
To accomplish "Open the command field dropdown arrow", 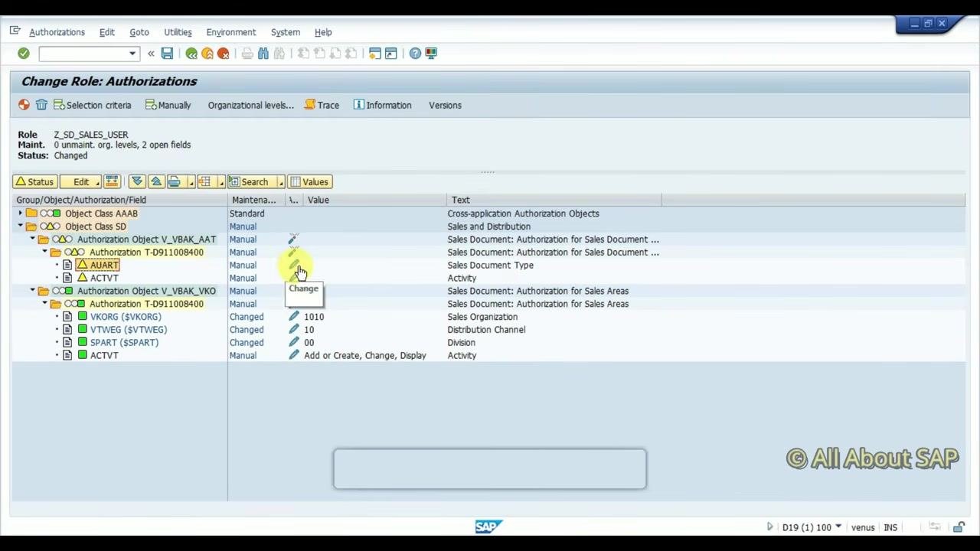I will pyautogui.click(x=132, y=54).
